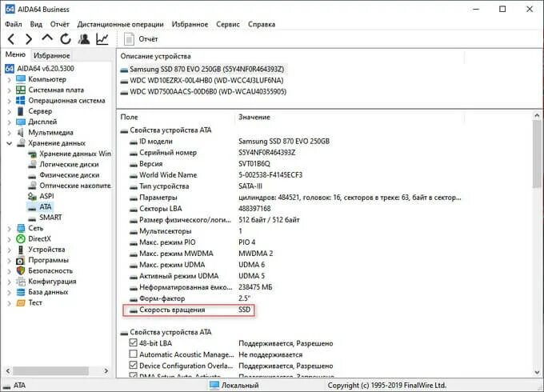
Task: Select the Хранение данных icon
Action: click(21, 143)
